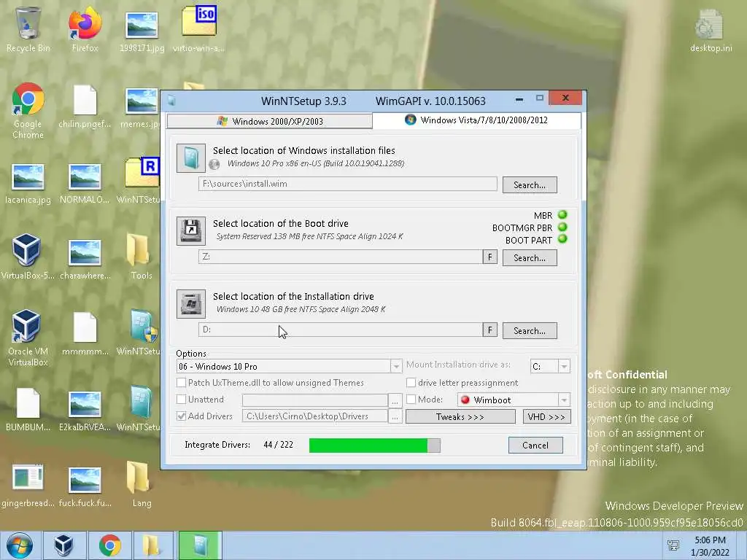Open the Recycle Bin desktop icon
The image size is (747, 560).
click(28, 28)
